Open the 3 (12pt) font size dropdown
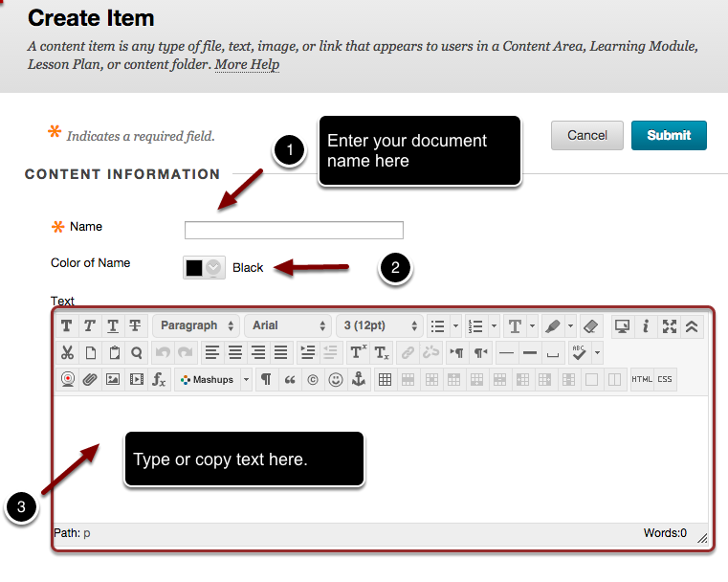728x582 pixels. [380, 326]
